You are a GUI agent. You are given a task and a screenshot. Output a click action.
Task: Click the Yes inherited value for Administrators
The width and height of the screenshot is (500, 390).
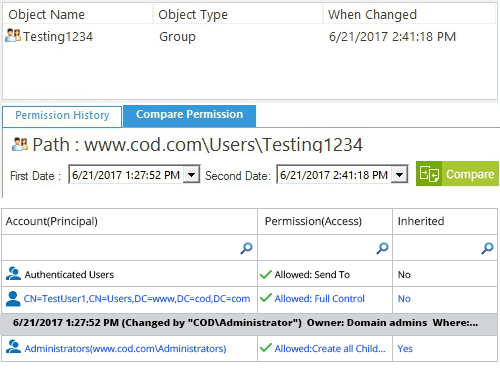405,349
